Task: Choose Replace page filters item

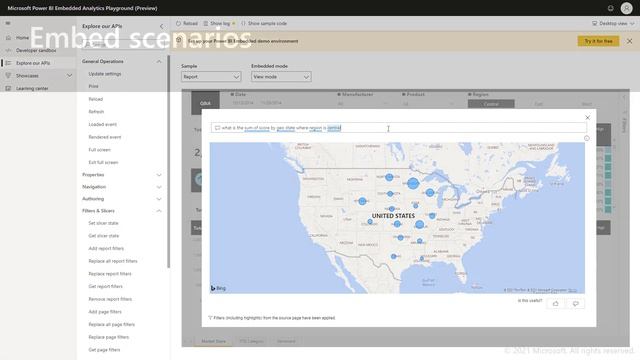Action: pos(109,337)
